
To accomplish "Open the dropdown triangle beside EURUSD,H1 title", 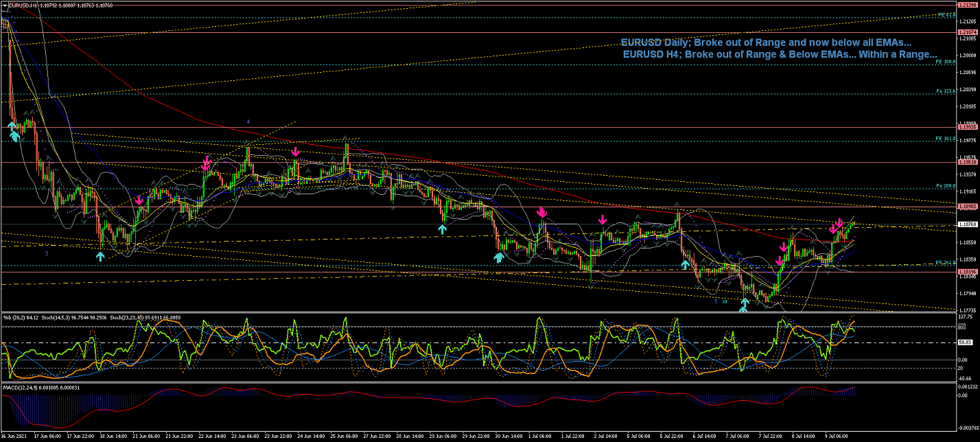I will tap(3, 5).
